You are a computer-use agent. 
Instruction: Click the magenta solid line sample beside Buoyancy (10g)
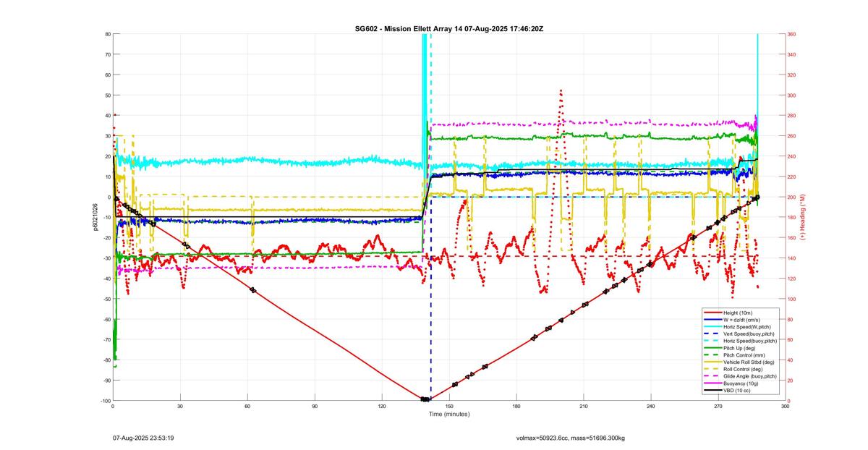[712, 383]
